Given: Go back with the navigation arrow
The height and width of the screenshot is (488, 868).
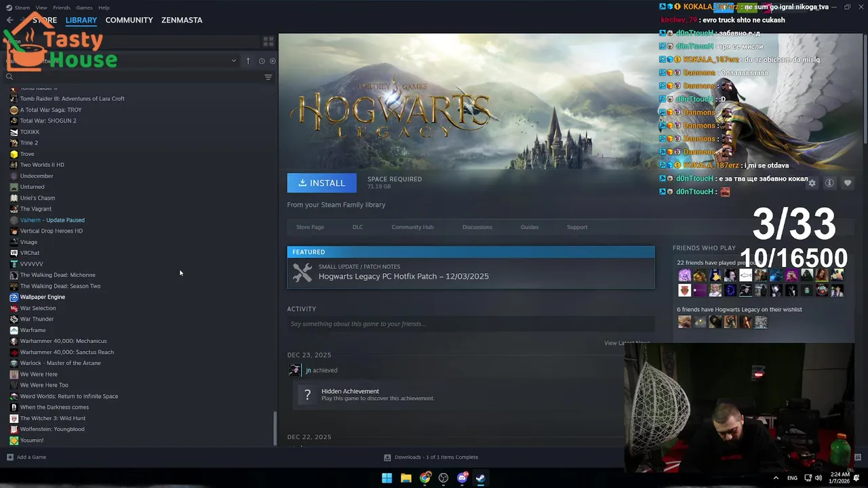Looking at the screenshot, I should [9, 20].
